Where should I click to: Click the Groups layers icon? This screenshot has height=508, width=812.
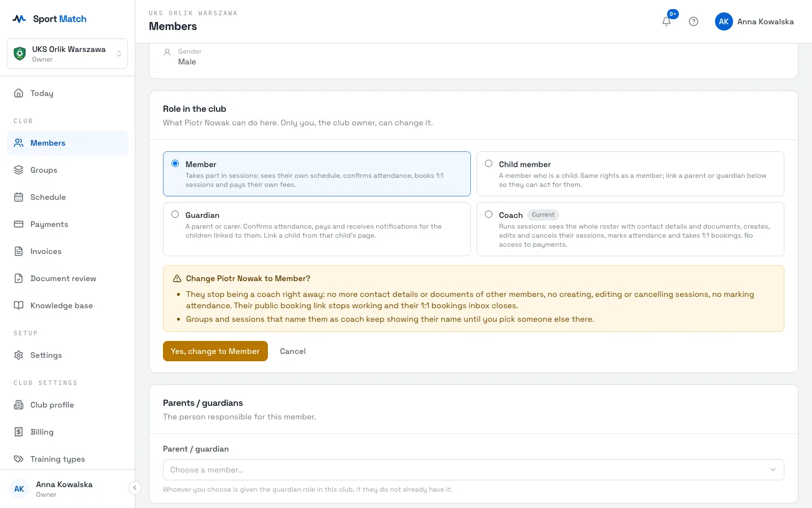pyautogui.click(x=19, y=170)
